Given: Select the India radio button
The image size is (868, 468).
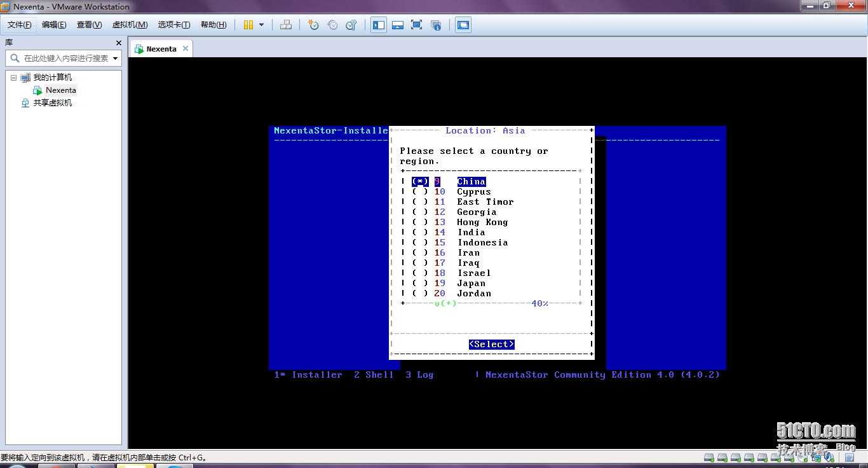Looking at the screenshot, I should click(x=420, y=233).
